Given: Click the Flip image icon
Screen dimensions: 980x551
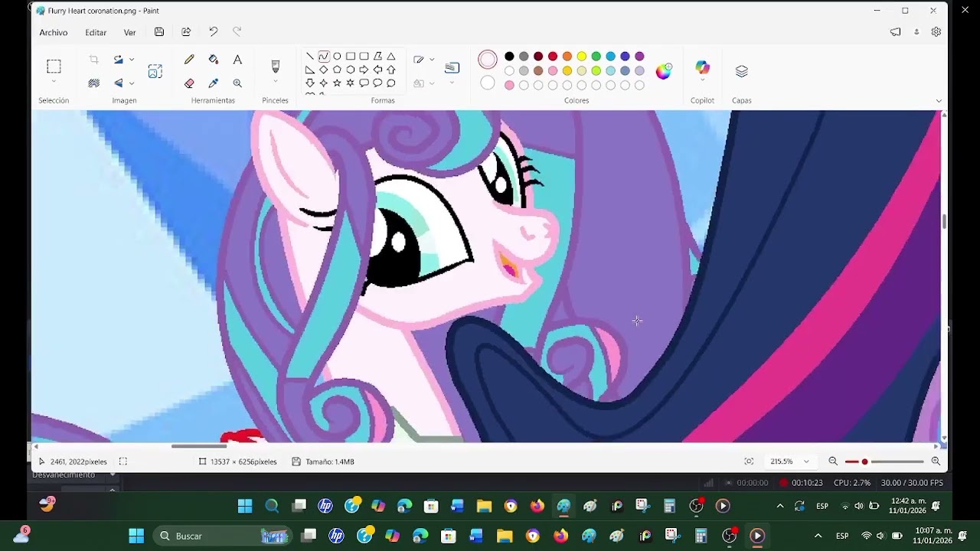Looking at the screenshot, I should point(119,83).
